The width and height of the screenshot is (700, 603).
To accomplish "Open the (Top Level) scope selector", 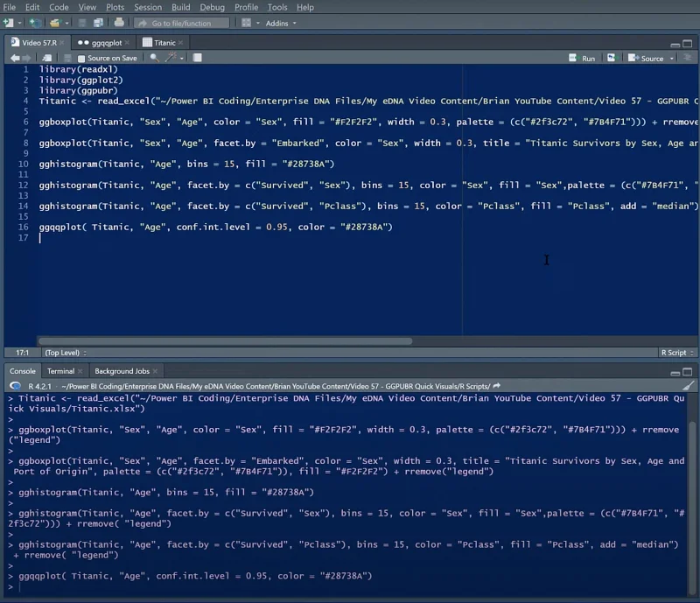I will point(66,353).
